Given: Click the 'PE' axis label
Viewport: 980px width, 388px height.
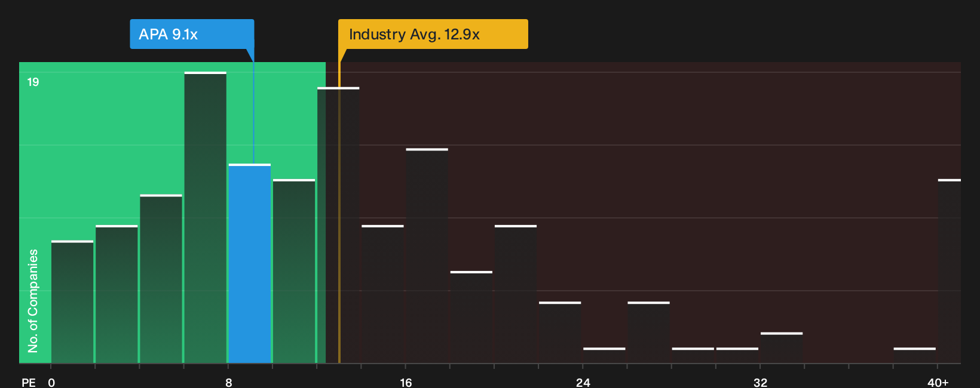Looking at the screenshot, I should click(29, 383).
